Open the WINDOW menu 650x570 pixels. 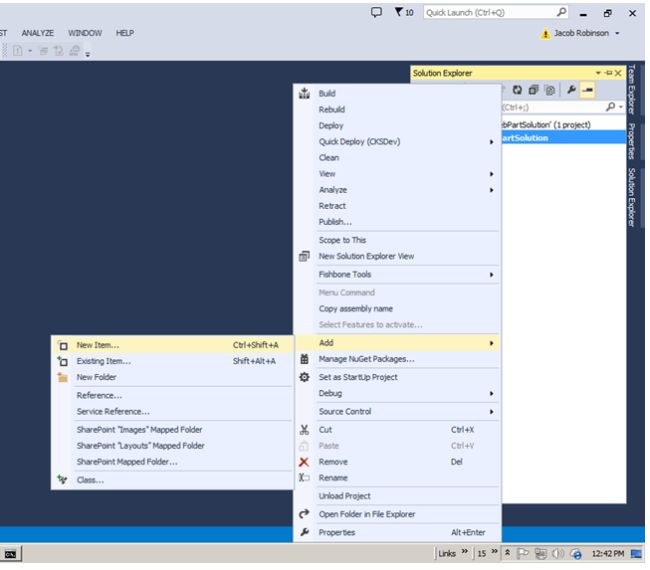coord(85,33)
